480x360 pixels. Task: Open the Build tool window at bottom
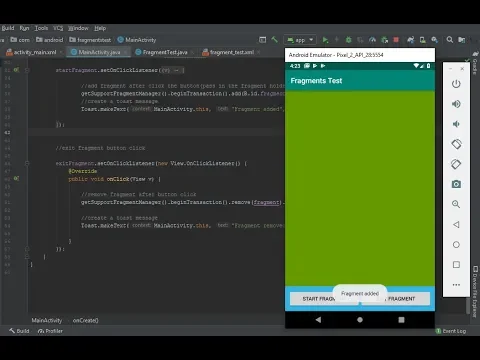pos(19,331)
